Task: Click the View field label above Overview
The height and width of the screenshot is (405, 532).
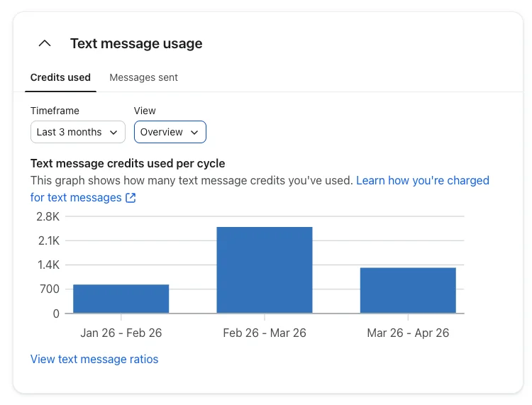Action: coord(145,111)
